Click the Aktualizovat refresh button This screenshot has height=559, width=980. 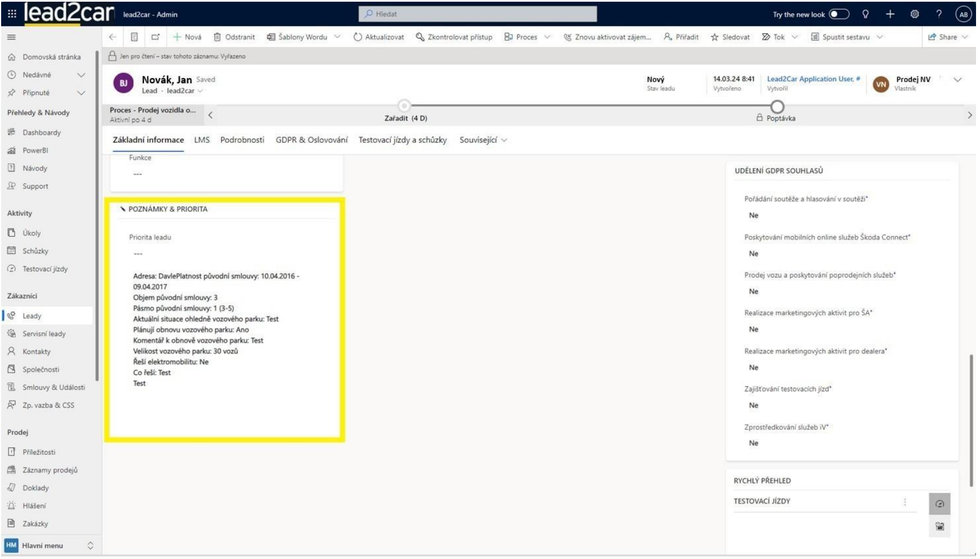coord(378,37)
